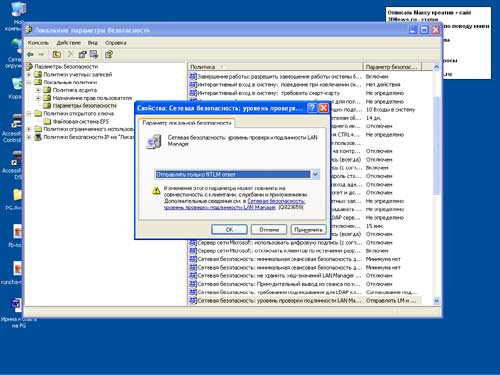Click the 15 мин. value cell
The image size is (500, 375).
(374, 226)
